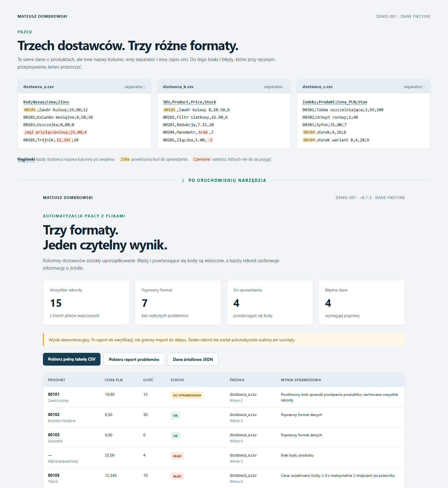Screen dimensions: 448x488
Task: Click the 'dostawca_b.csv' file card title
Action: pyautogui.click(x=178, y=87)
